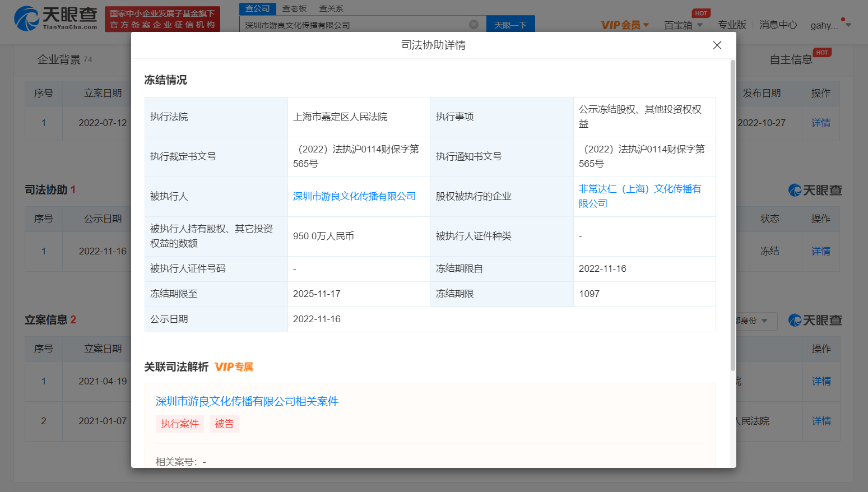The height and width of the screenshot is (492, 868).
Task: Open the VIP会员 dropdown
Action: pos(625,25)
